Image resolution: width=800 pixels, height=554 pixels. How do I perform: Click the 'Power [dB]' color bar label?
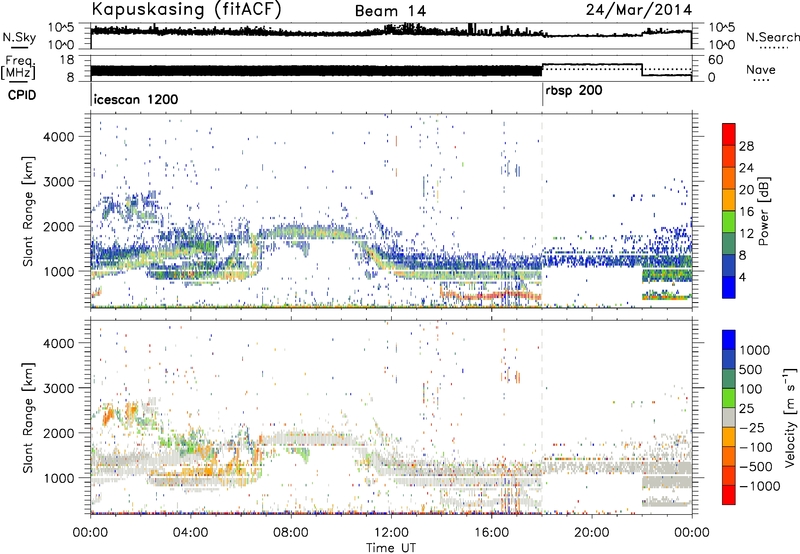click(764, 211)
